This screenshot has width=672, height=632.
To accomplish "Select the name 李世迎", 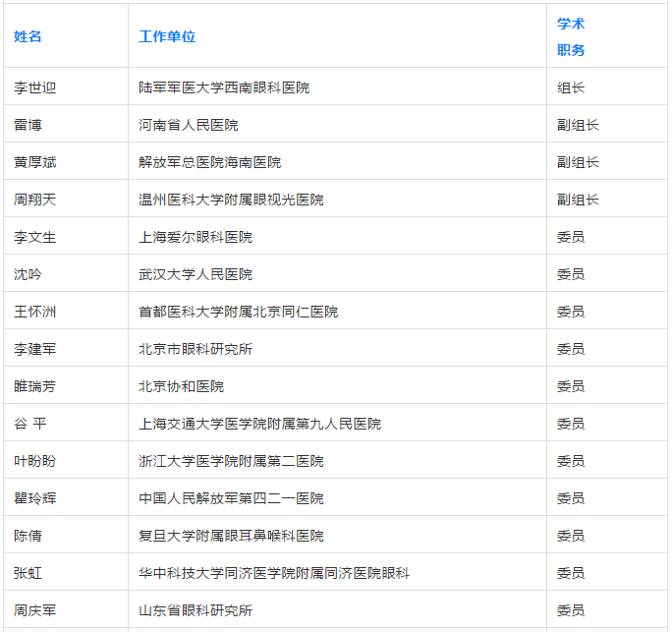I will click(x=34, y=87).
